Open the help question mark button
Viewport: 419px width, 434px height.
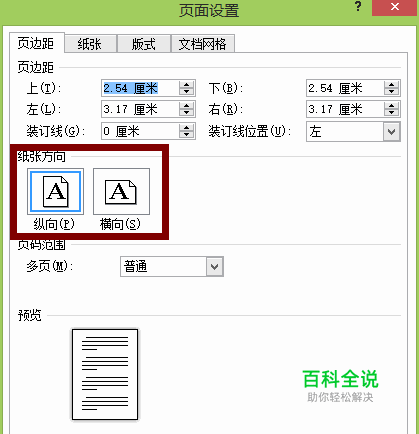coord(358,7)
